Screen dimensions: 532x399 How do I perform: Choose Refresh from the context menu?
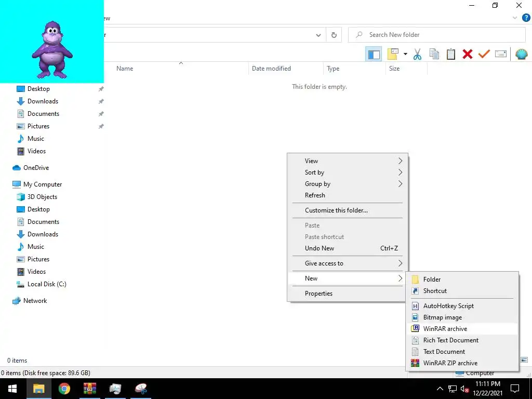click(347, 195)
